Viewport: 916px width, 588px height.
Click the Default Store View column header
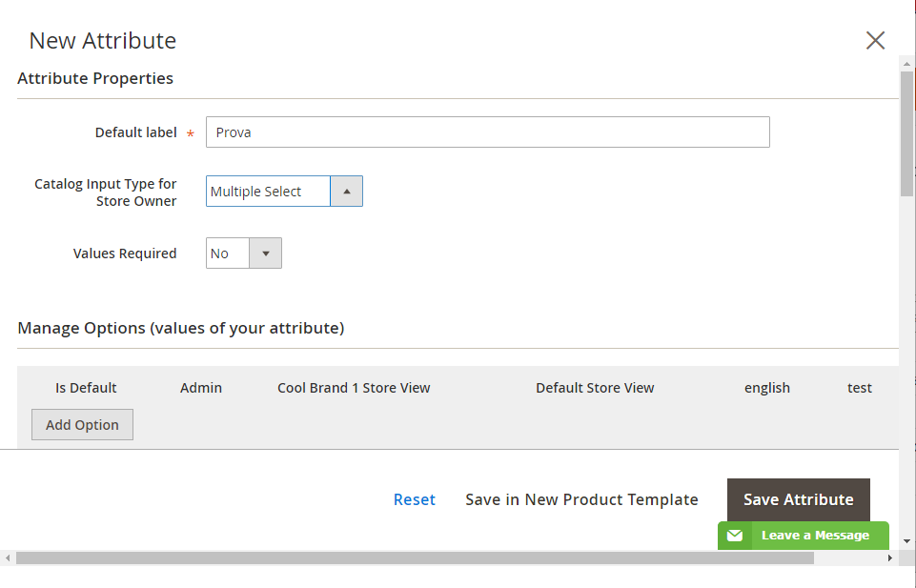pyautogui.click(x=595, y=388)
